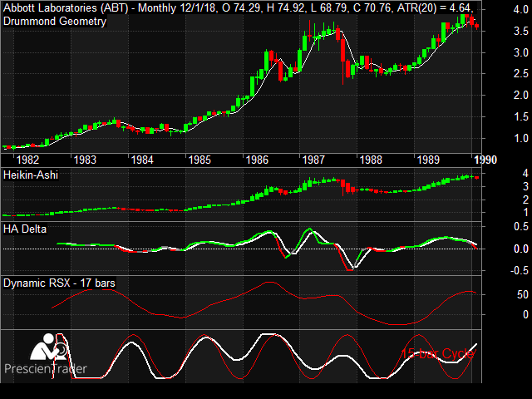Click the 1990 year label
This screenshot has height=399, width=532.
tap(485, 160)
